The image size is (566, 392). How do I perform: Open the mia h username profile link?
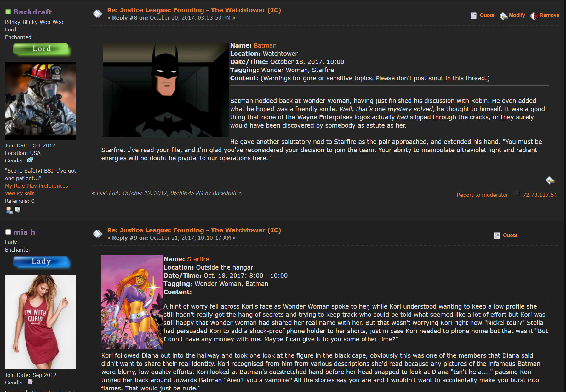click(24, 232)
